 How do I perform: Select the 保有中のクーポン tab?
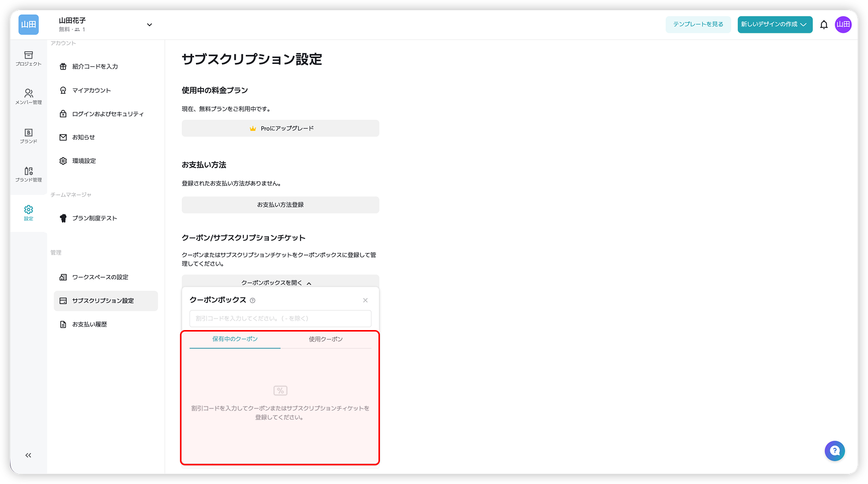coord(234,339)
